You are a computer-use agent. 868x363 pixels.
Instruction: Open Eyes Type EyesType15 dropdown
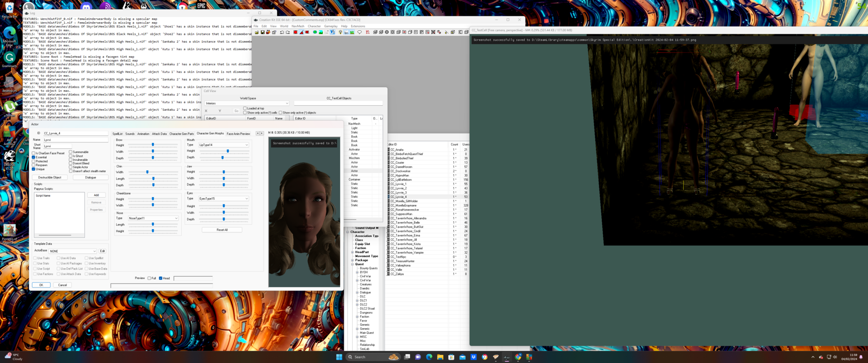point(224,198)
